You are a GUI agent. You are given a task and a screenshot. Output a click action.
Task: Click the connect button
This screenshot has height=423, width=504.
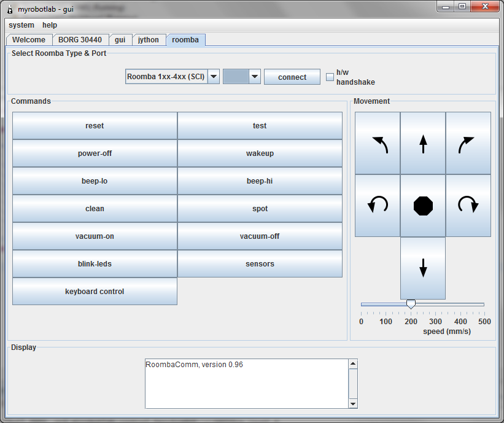[292, 77]
